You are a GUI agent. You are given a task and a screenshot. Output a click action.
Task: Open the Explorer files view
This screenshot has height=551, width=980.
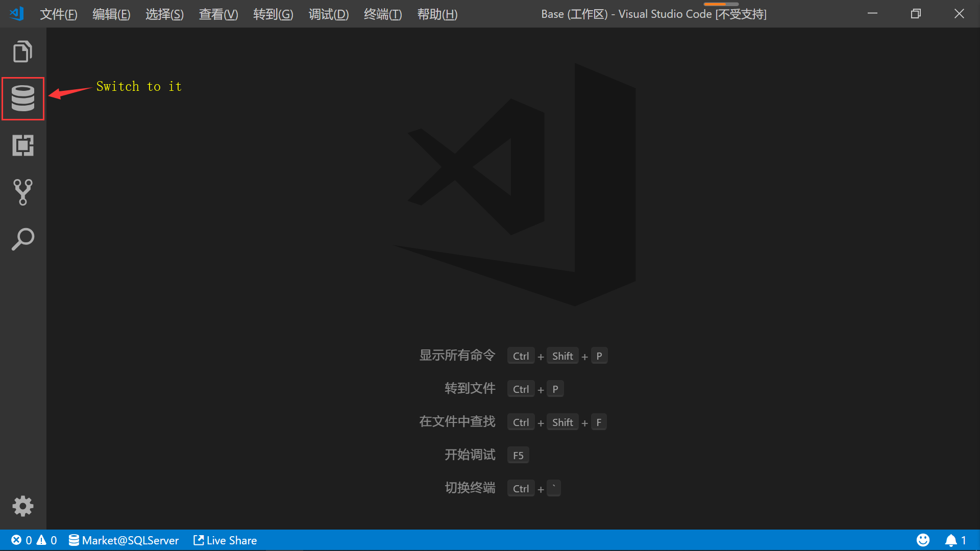[23, 52]
